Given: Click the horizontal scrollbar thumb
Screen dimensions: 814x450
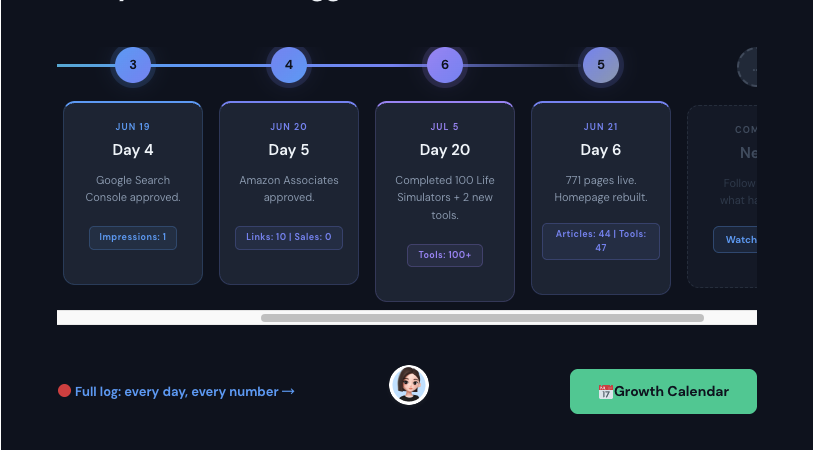Looking at the screenshot, I should coord(482,318).
